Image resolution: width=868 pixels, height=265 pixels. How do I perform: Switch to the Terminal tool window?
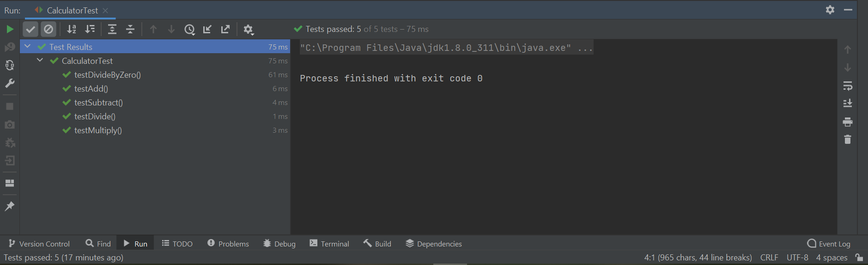329,244
